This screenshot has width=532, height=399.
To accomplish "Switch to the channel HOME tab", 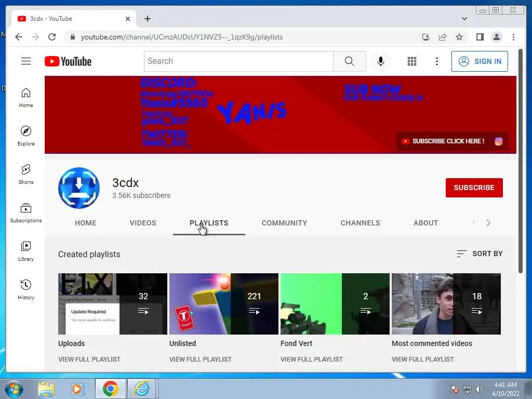I will pos(86,223).
